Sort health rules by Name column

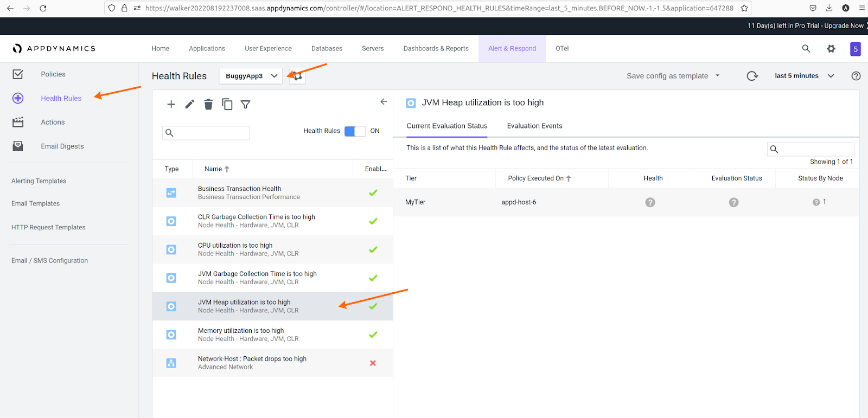click(x=217, y=169)
